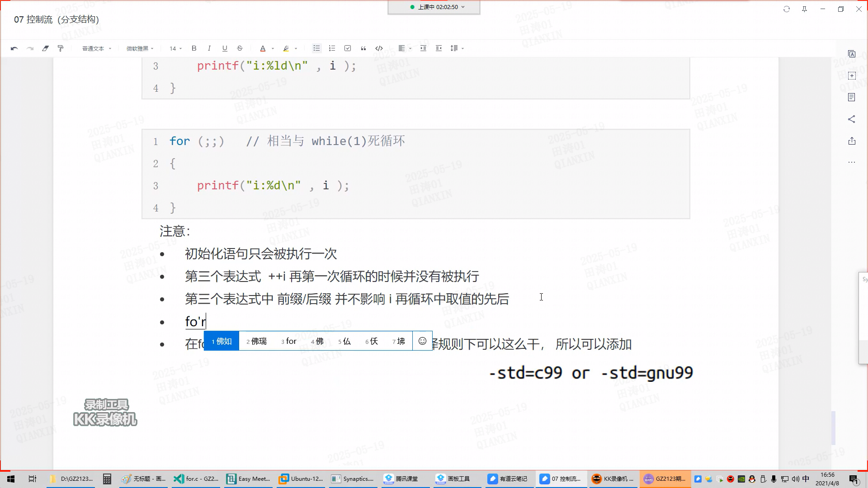
Task: Toggle bulleted list formatting
Action: coord(316,48)
